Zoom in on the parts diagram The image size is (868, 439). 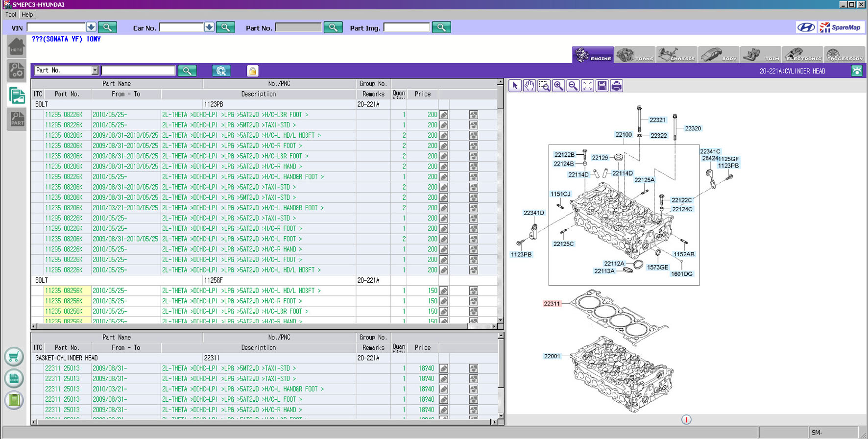click(558, 86)
